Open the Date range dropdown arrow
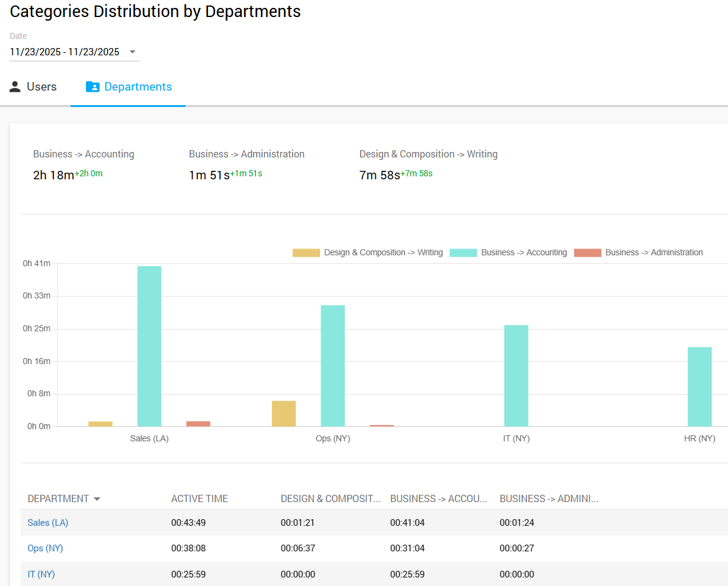 pyautogui.click(x=133, y=52)
